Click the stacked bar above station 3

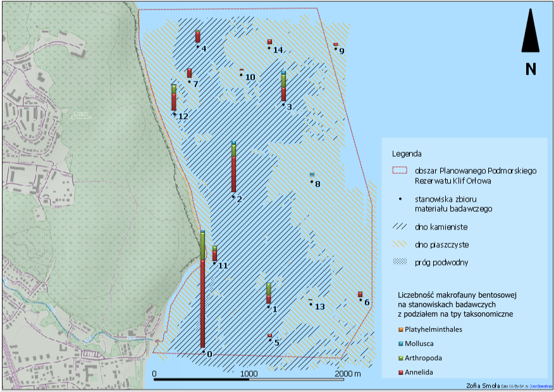point(284,86)
